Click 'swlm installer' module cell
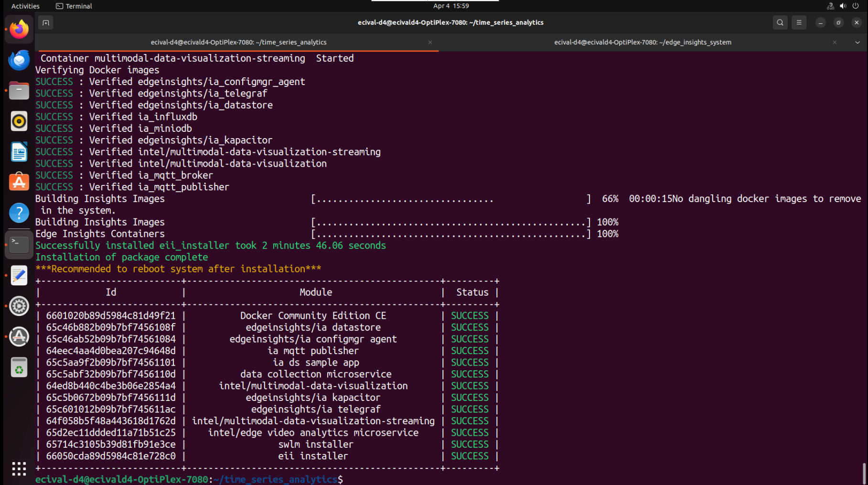 pos(315,444)
